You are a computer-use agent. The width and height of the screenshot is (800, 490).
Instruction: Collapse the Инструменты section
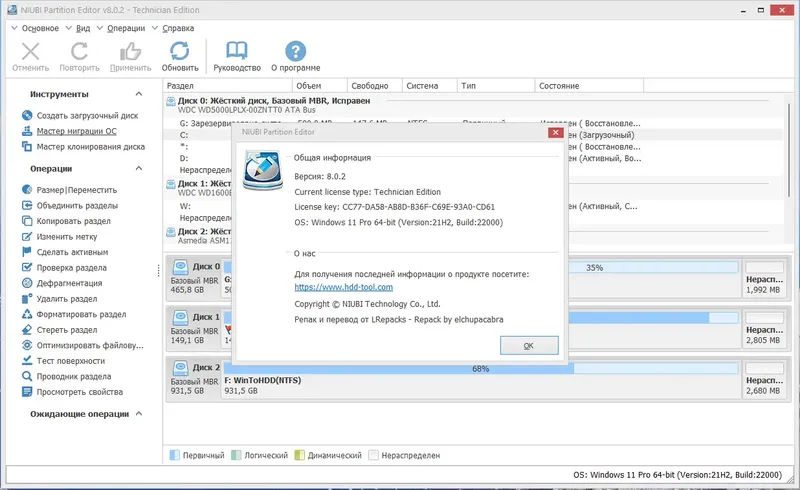pyautogui.click(x=139, y=94)
